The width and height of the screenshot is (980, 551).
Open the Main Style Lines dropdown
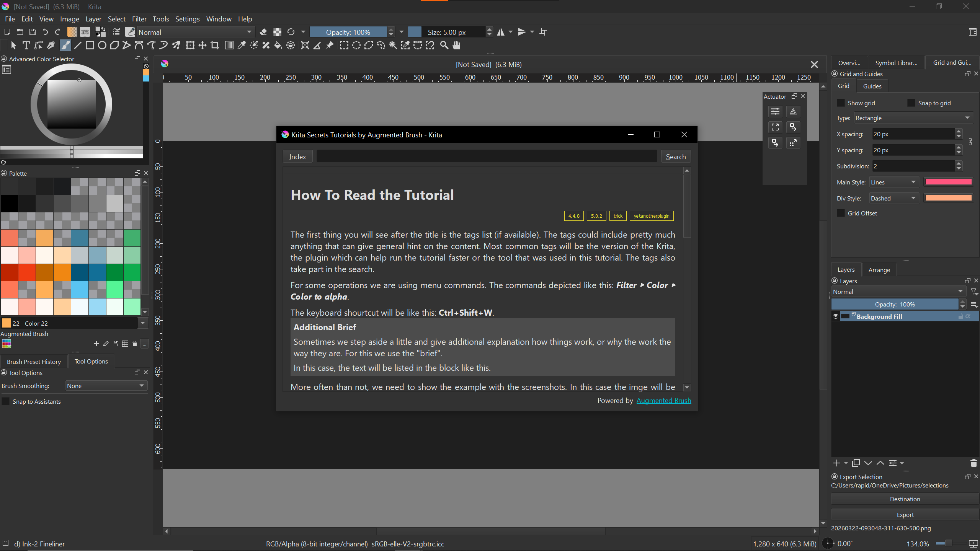(x=893, y=183)
